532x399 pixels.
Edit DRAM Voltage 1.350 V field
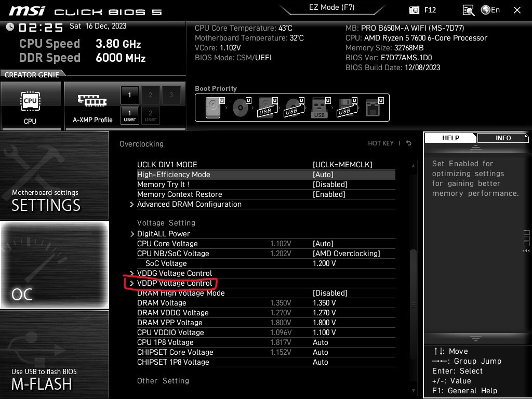[324, 303]
